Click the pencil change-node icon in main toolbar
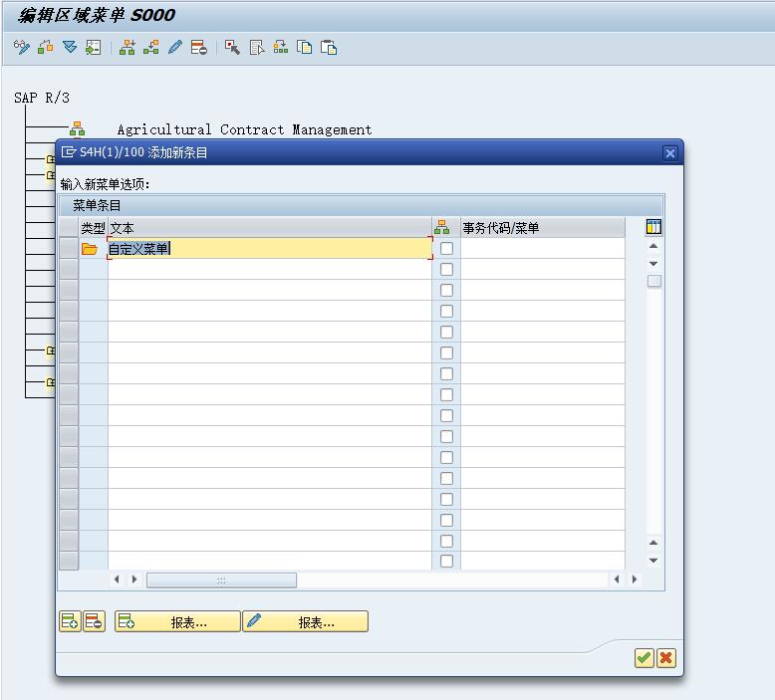Screen dimensions: 775x700 (x=175, y=47)
